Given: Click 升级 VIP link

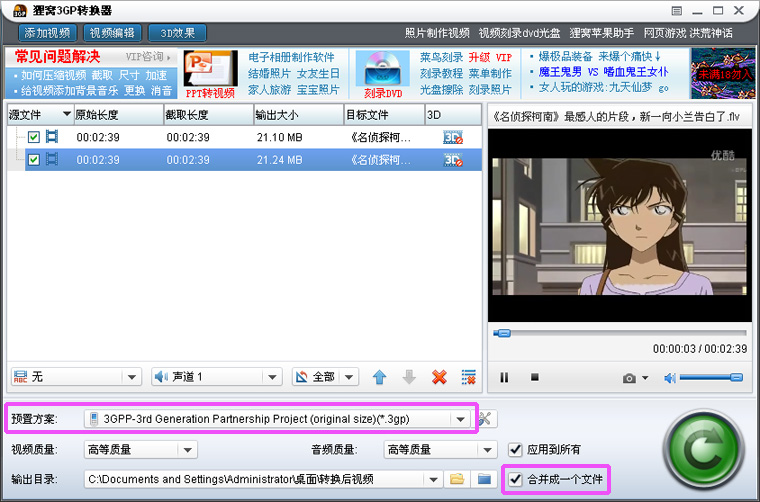Looking at the screenshot, I should (x=490, y=57).
